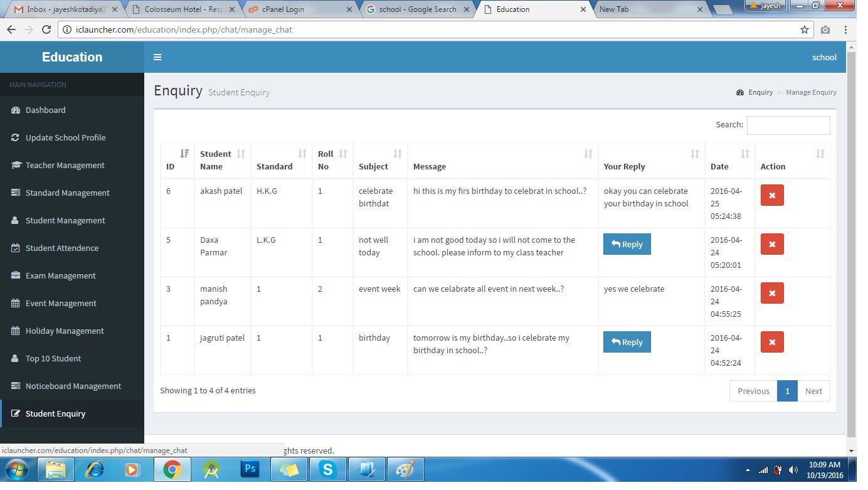Click the Student Attendence calendar-check icon
Viewport: 868px width, 490px height.
(x=16, y=248)
